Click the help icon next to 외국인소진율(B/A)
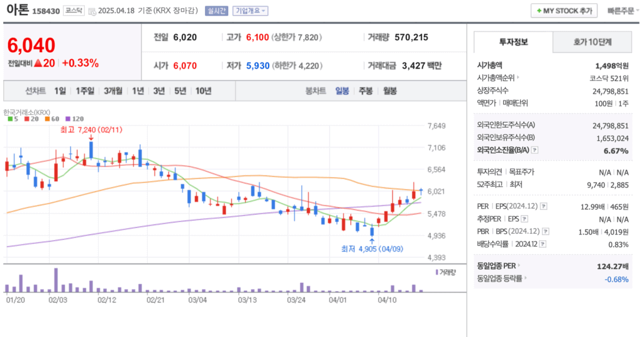The width and height of the screenshot is (644, 337). point(535,151)
